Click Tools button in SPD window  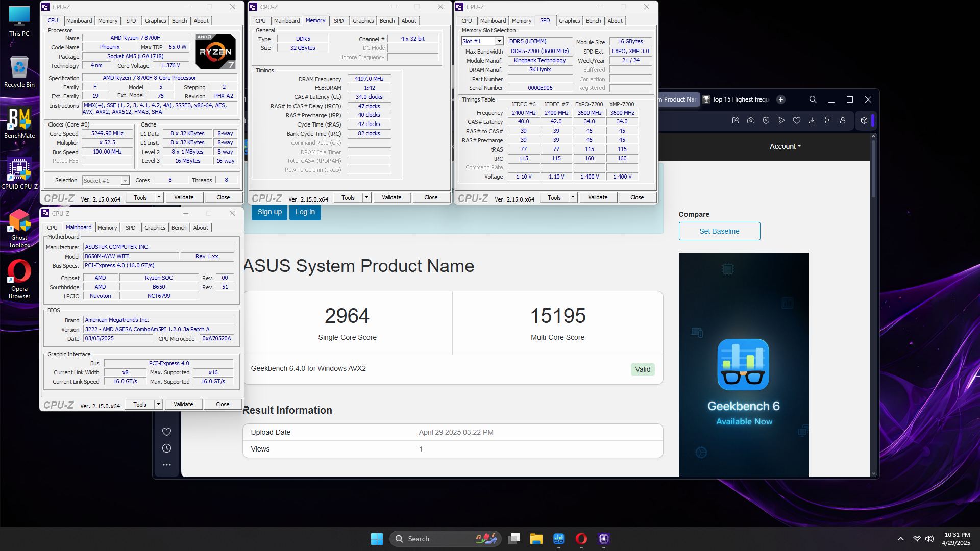[554, 197]
